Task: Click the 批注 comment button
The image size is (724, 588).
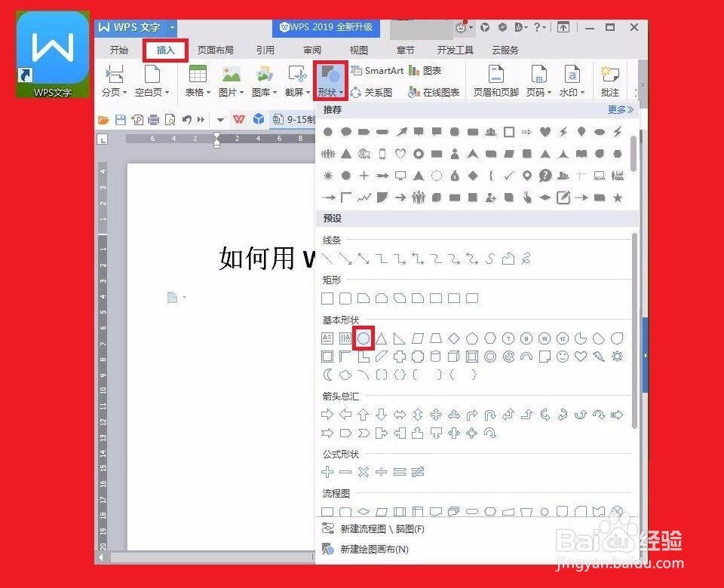Action: tap(610, 81)
